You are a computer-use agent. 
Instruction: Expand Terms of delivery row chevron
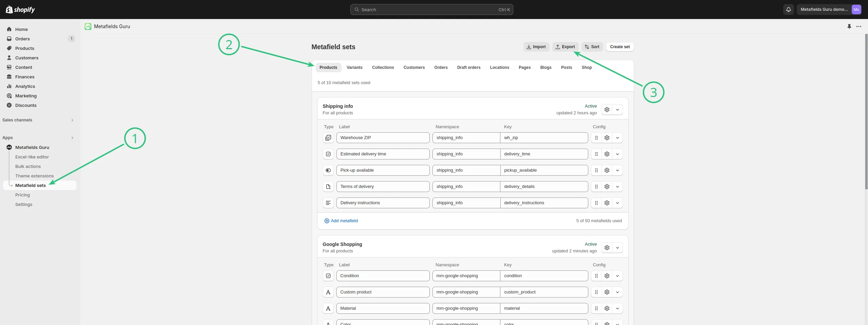click(617, 187)
